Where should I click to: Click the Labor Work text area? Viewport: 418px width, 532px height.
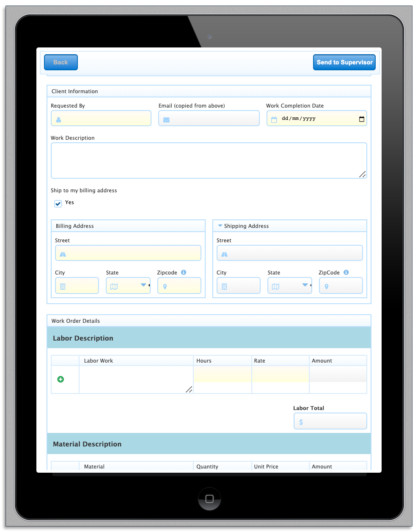(x=136, y=380)
